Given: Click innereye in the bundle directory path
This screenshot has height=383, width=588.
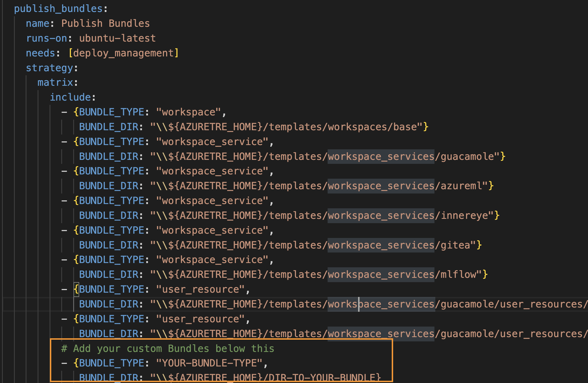Looking at the screenshot, I should [464, 215].
